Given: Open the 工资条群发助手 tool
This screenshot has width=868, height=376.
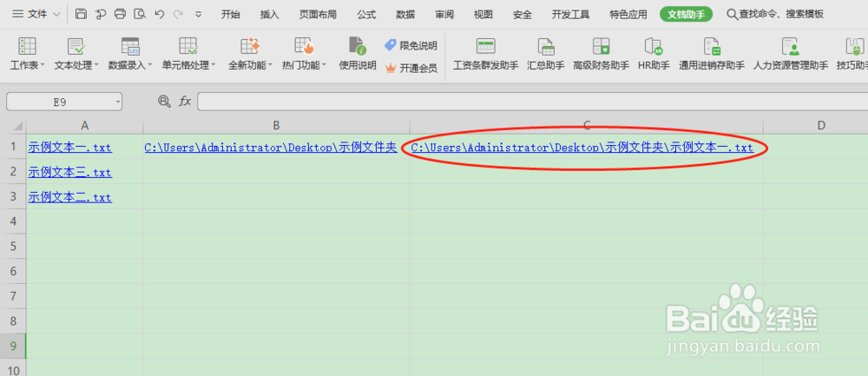Looking at the screenshot, I should click(485, 54).
